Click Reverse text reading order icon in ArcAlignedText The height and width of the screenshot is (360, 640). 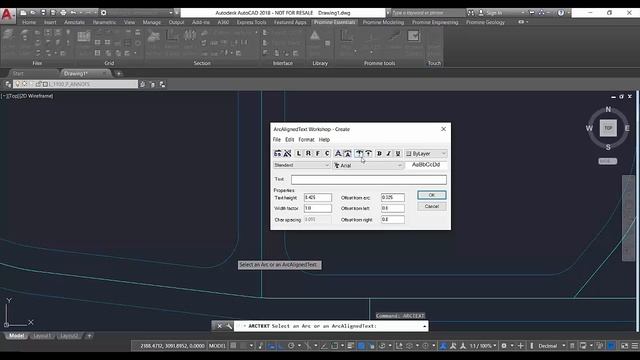coord(278,153)
